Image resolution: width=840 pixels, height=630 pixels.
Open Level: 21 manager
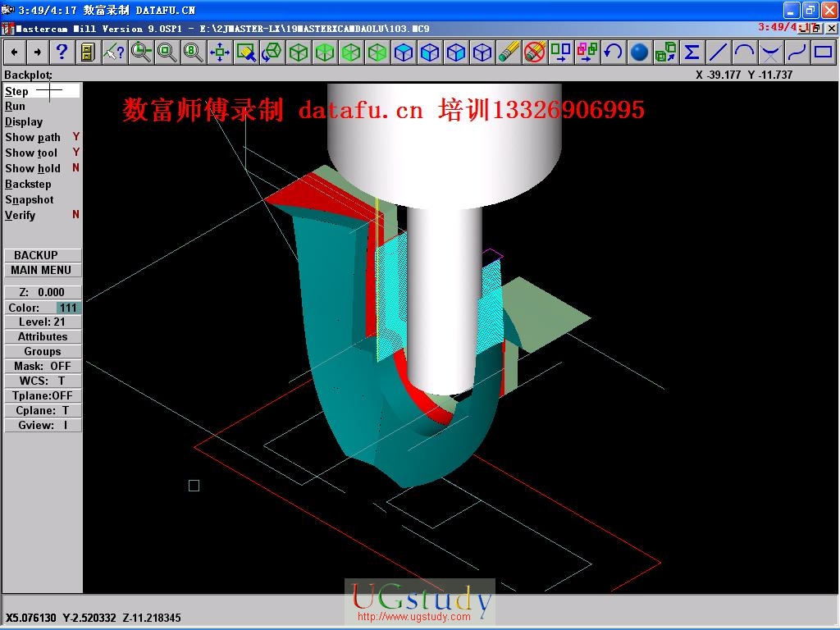click(43, 322)
